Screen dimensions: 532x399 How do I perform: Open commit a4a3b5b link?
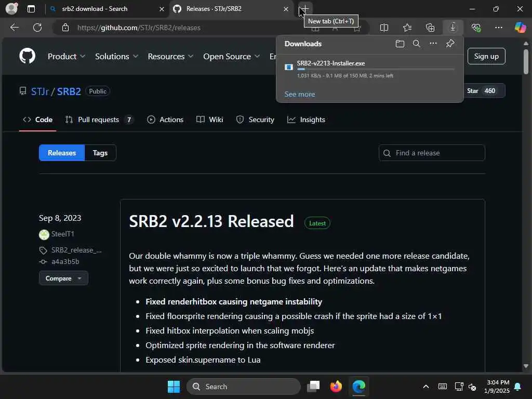pos(65,262)
